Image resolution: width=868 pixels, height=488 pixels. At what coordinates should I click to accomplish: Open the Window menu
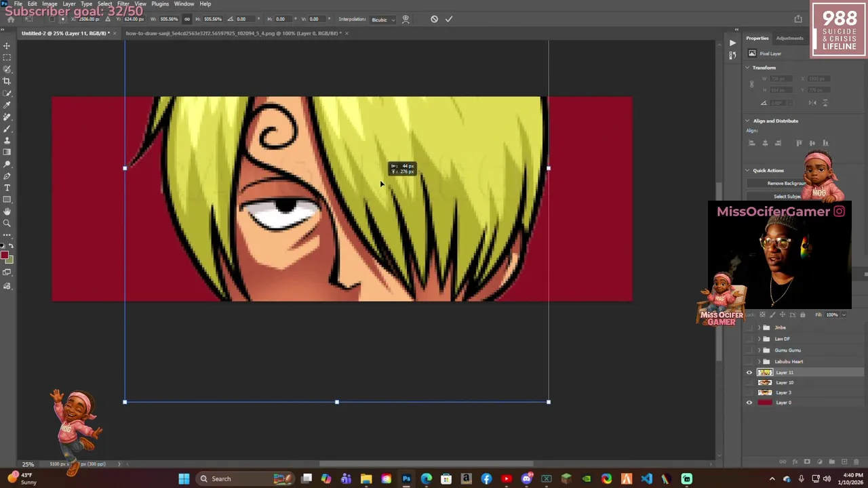coord(184,4)
